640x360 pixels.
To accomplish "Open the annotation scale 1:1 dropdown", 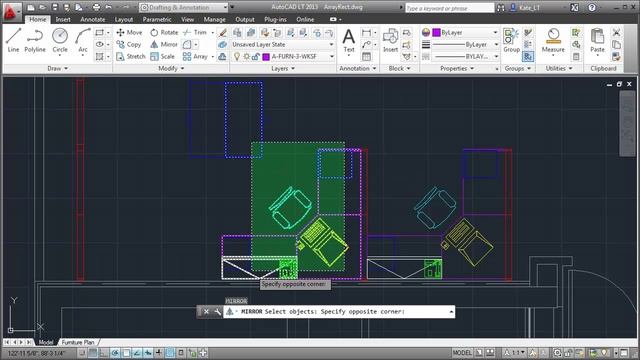I will [x=515, y=353].
